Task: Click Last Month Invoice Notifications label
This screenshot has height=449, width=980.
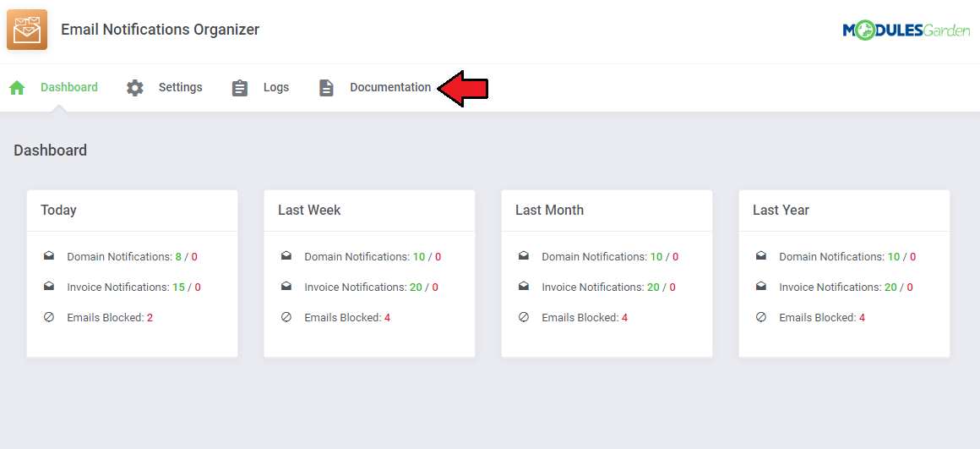Action: pos(593,287)
